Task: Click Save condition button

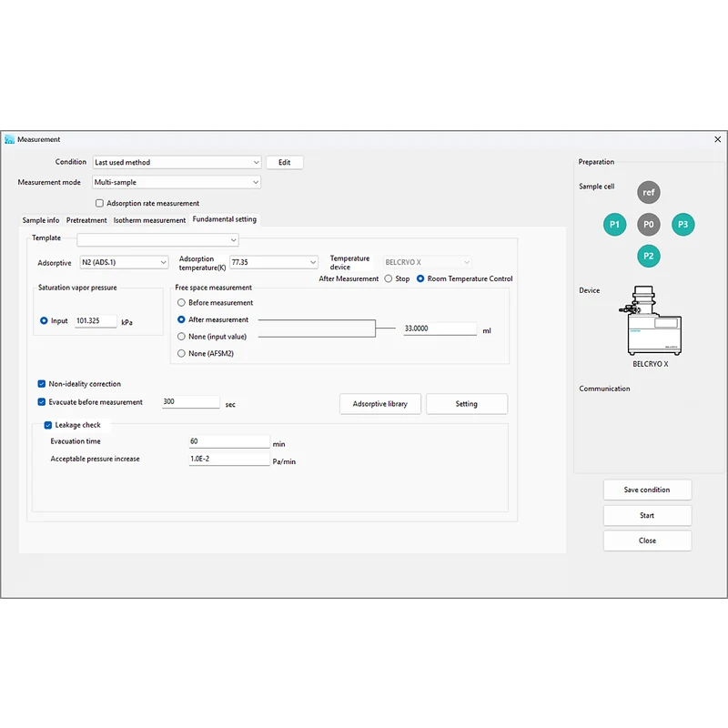Action: (647, 490)
